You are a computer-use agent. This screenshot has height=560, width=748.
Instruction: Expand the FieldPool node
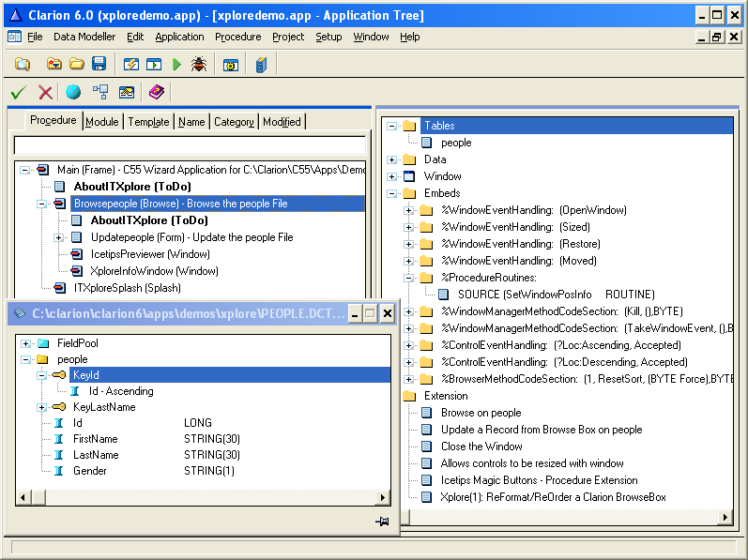(25, 343)
